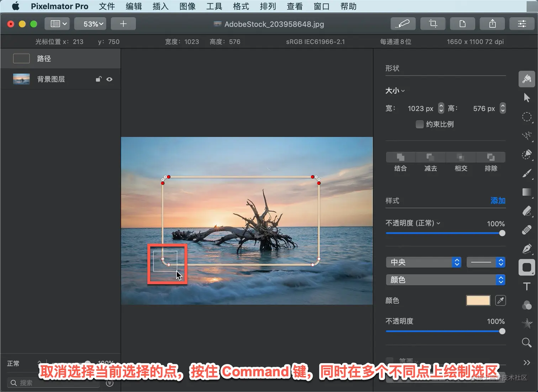The width and height of the screenshot is (538, 392).
Task: Click the crop toolbar button
Action: coord(433,24)
